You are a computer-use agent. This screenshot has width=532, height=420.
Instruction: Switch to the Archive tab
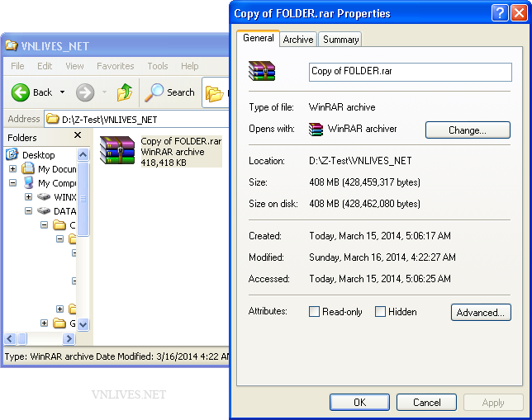coord(298,40)
